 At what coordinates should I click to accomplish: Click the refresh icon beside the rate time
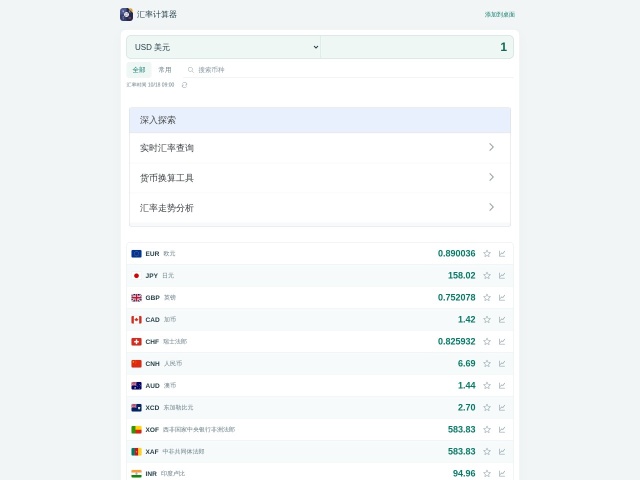184,85
